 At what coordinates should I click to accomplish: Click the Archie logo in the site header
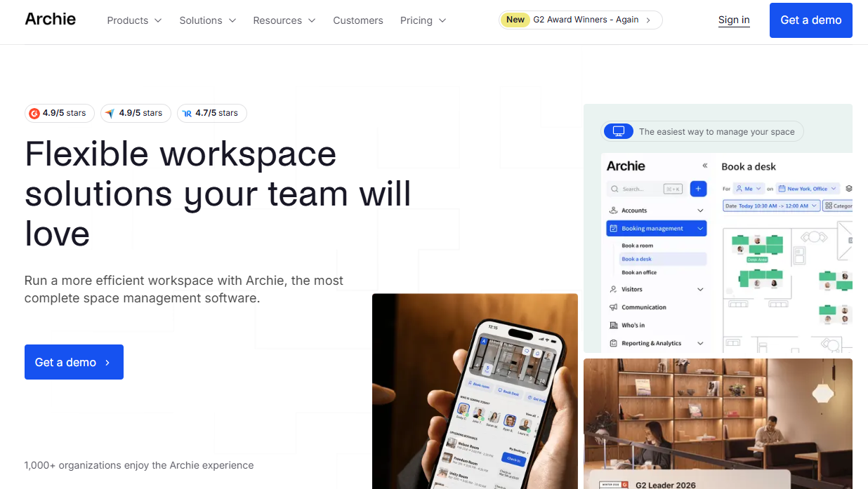[x=51, y=19]
